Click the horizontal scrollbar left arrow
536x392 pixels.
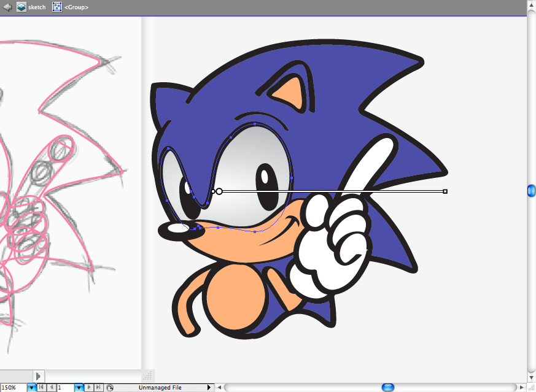219,388
